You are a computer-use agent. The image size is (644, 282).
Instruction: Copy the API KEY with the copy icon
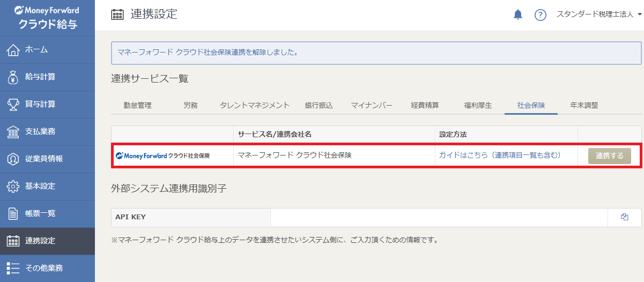[625, 217]
